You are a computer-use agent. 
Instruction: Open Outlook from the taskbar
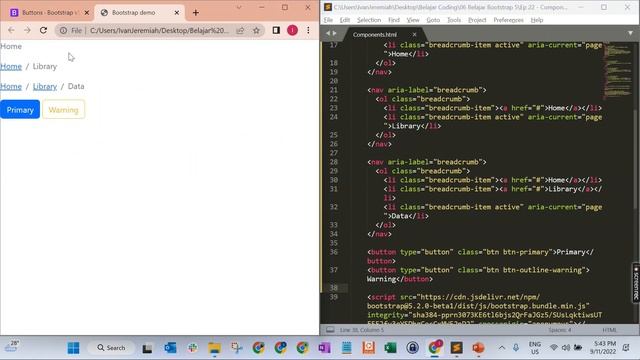[170, 348]
